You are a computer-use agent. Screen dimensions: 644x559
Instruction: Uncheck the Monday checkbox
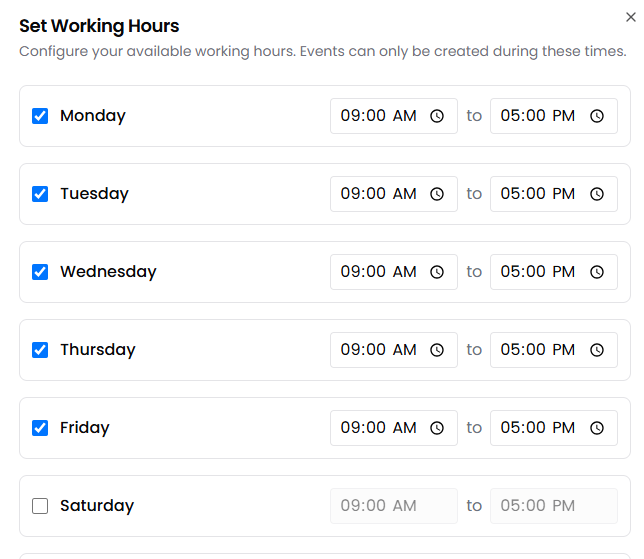click(x=40, y=116)
